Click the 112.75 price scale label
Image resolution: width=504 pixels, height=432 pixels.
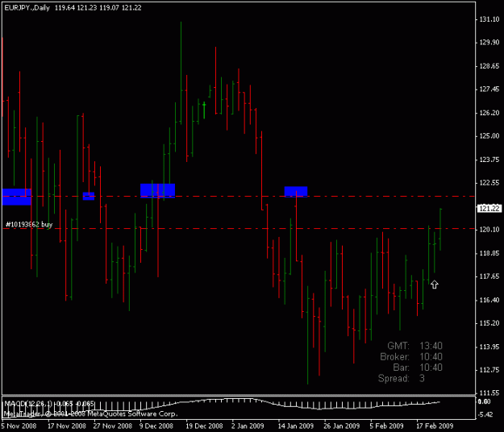pyautogui.click(x=489, y=370)
